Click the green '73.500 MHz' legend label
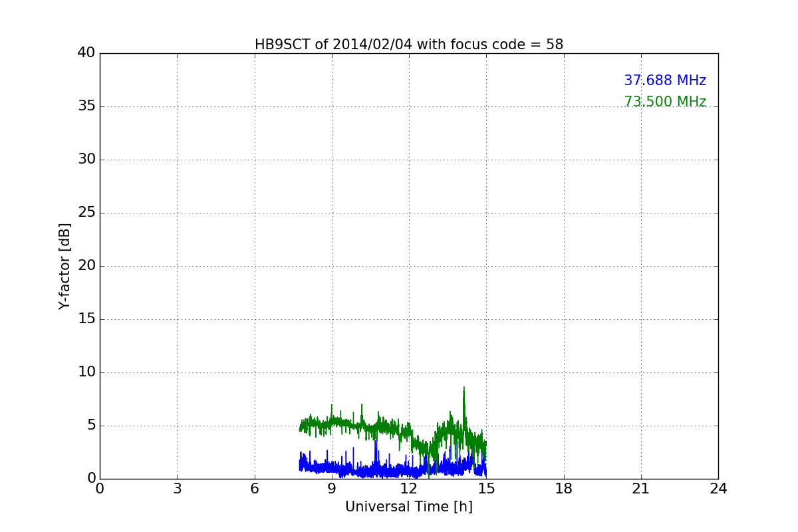Image resolution: width=798 pixels, height=532 pixels. pyautogui.click(x=665, y=102)
